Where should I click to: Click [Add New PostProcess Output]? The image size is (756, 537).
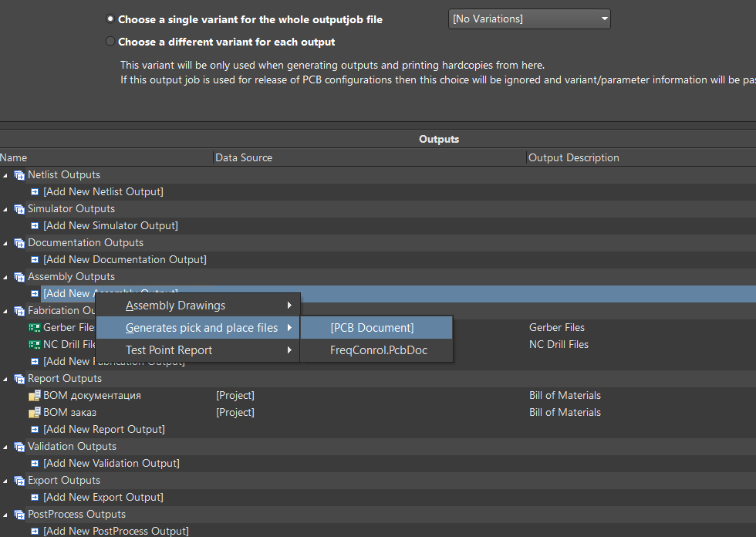click(116, 532)
